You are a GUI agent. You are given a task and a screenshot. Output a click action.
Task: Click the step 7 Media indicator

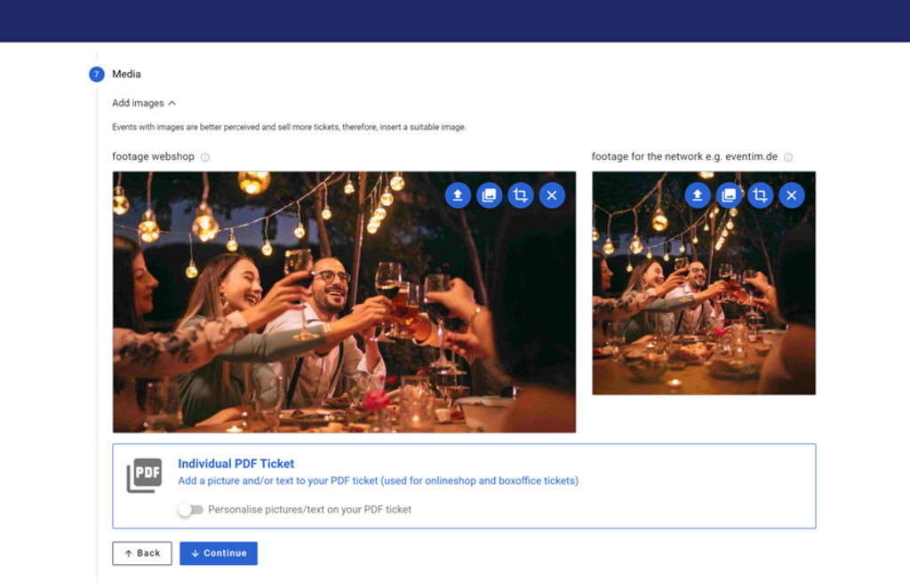[96, 74]
